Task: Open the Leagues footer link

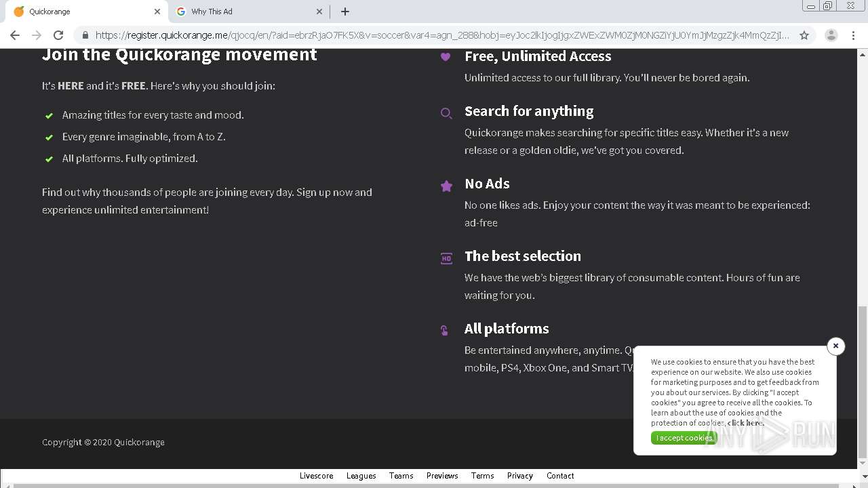Action: tap(361, 476)
